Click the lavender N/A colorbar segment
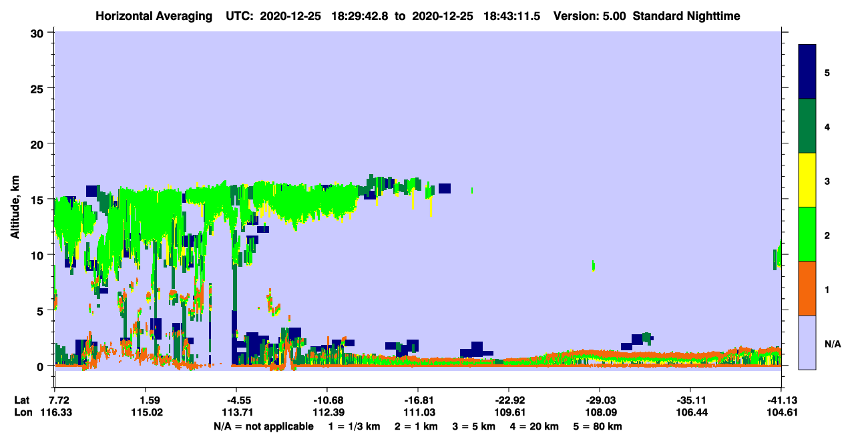Viewport: 868px width, 445px height. (x=807, y=342)
